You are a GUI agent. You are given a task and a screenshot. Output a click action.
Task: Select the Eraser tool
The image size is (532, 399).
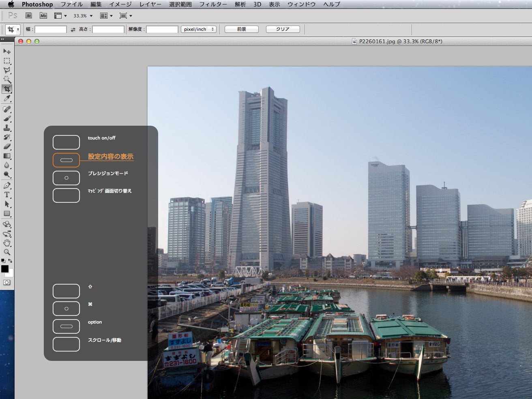pos(7,146)
